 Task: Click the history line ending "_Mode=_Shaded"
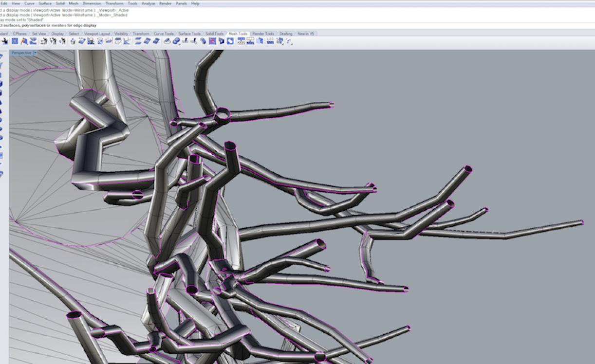[64, 15]
